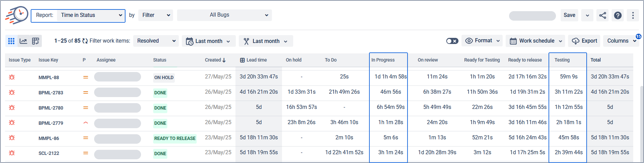The width and height of the screenshot is (644, 163).
Task: Expand the Save options arrow
Action: (x=587, y=15)
